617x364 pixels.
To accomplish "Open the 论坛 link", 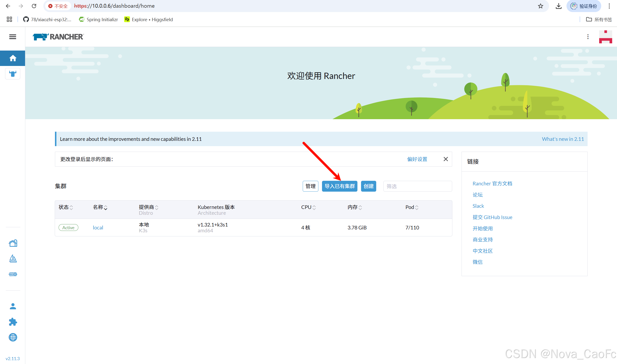I will click(x=477, y=195).
